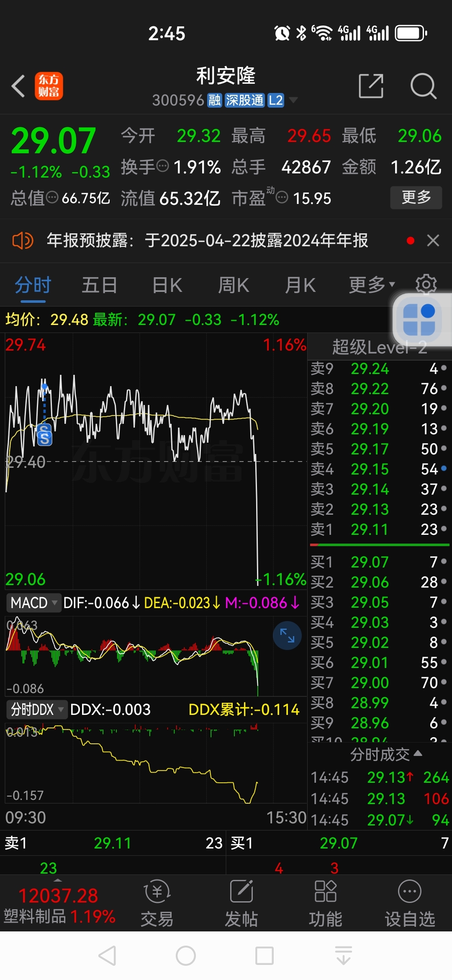Tap the current price 29.07
452x980 pixels.
click(x=53, y=141)
